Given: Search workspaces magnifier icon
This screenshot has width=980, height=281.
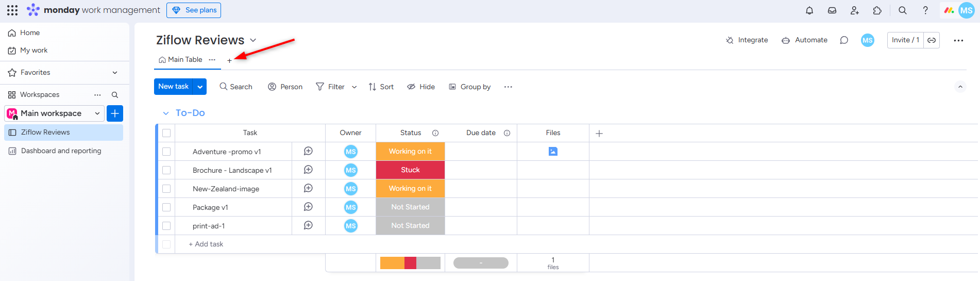Looking at the screenshot, I should (x=115, y=95).
